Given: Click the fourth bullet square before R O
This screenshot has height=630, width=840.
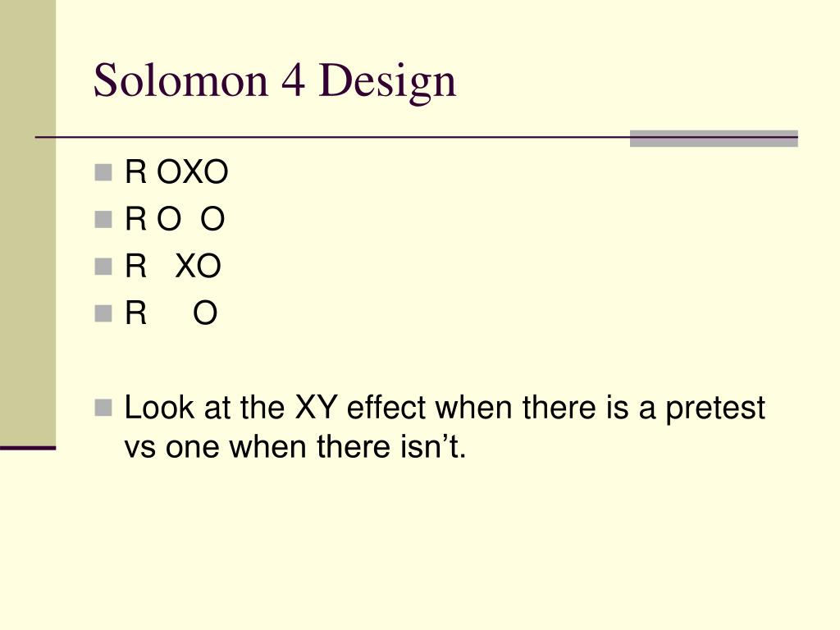Looking at the screenshot, I should [x=103, y=313].
